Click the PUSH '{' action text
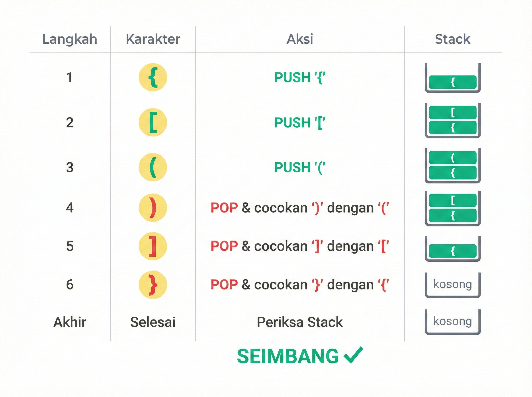532x397 pixels. coord(300,78)
